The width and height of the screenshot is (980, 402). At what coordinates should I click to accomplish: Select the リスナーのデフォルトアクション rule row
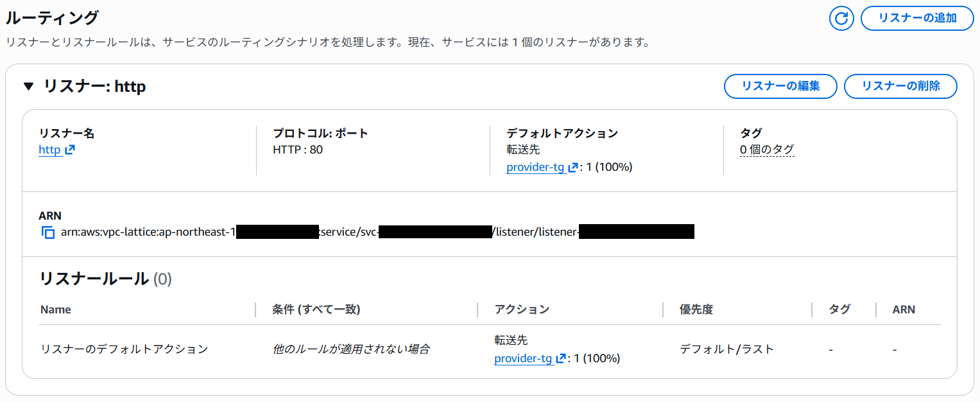(125, 349)
